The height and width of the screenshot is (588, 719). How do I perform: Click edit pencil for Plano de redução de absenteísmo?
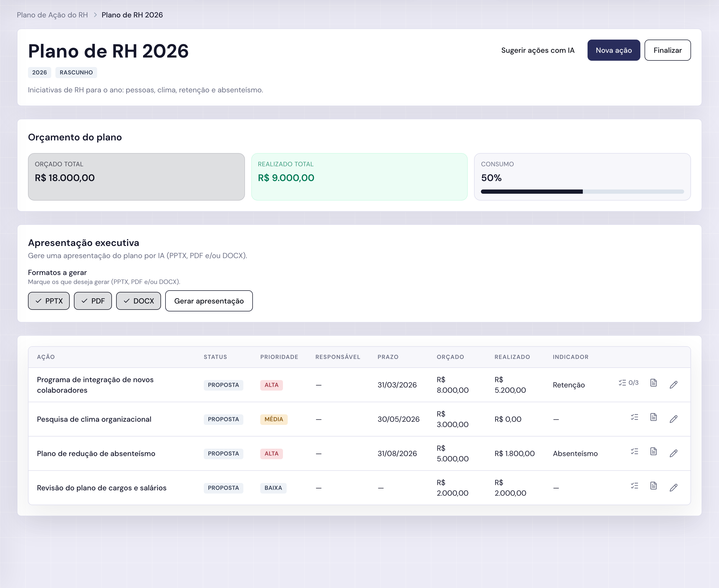[x=673, y=453]
